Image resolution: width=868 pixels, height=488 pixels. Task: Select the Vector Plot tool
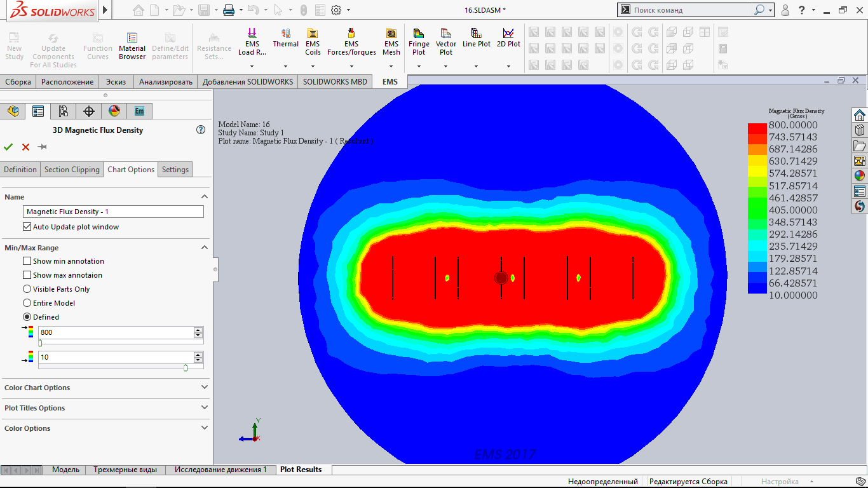(x=446, y=42)
